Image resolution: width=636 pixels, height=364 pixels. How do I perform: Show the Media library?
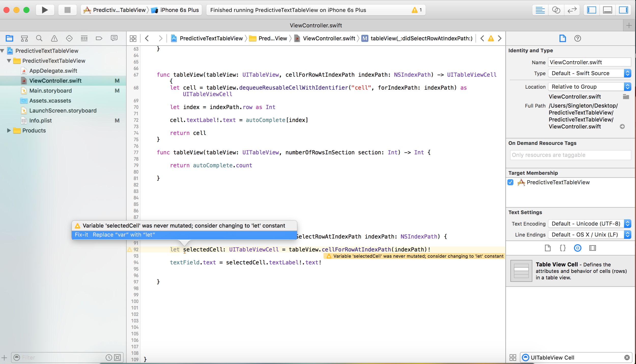coord(592,248)
